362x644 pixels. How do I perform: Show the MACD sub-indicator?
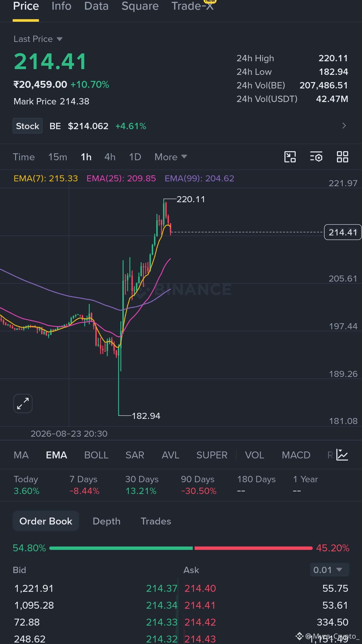296,455
